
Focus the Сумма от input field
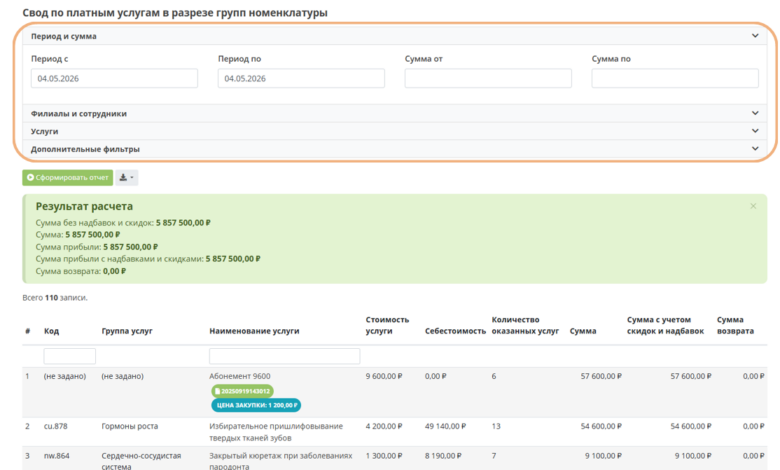click(x=488, y=79)
